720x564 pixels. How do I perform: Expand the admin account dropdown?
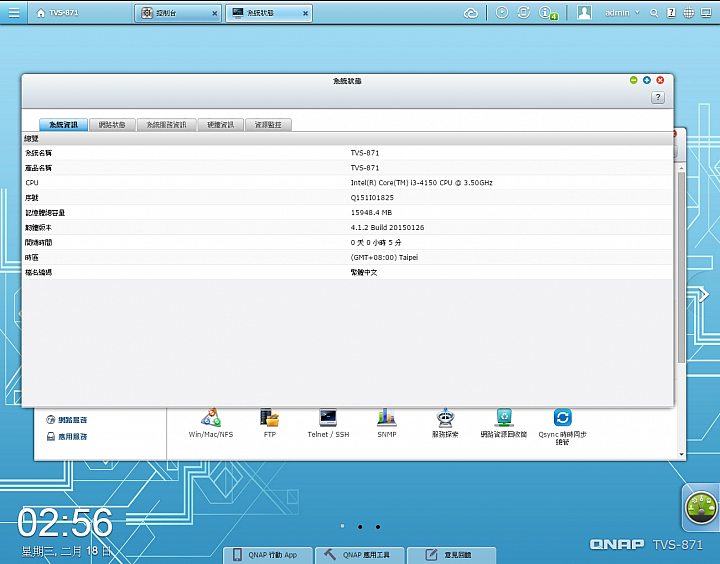(x=622, y=13)
